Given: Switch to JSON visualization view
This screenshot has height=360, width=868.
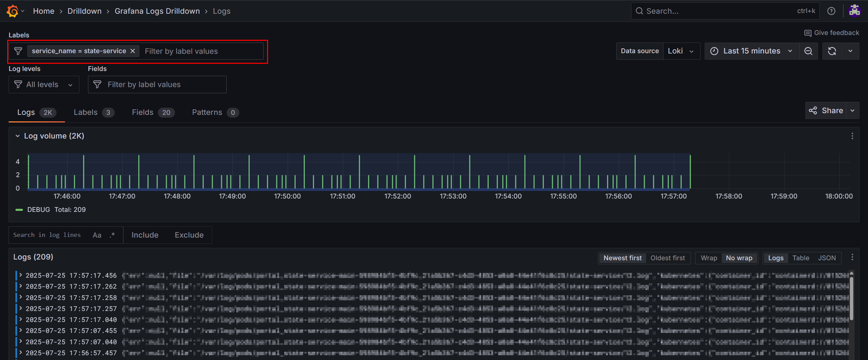Looking at the screenshot, I should tap(827, 258).
